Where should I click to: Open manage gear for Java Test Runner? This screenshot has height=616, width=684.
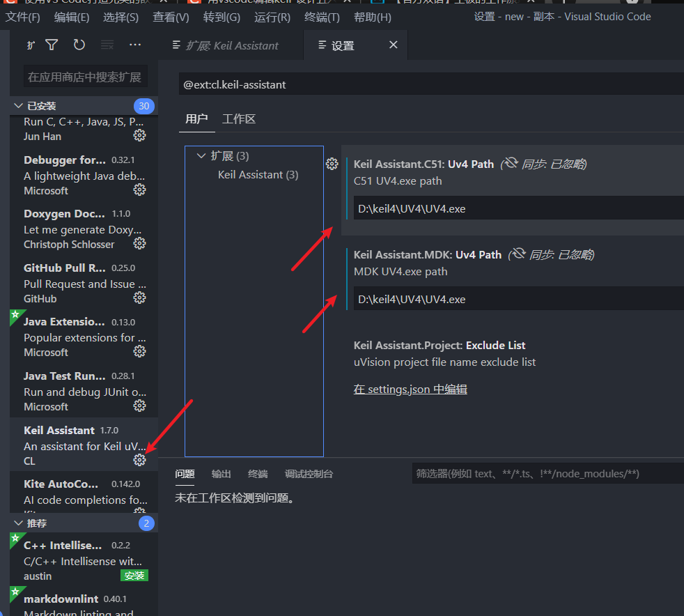pyautogui.click(x=139, y=406)
